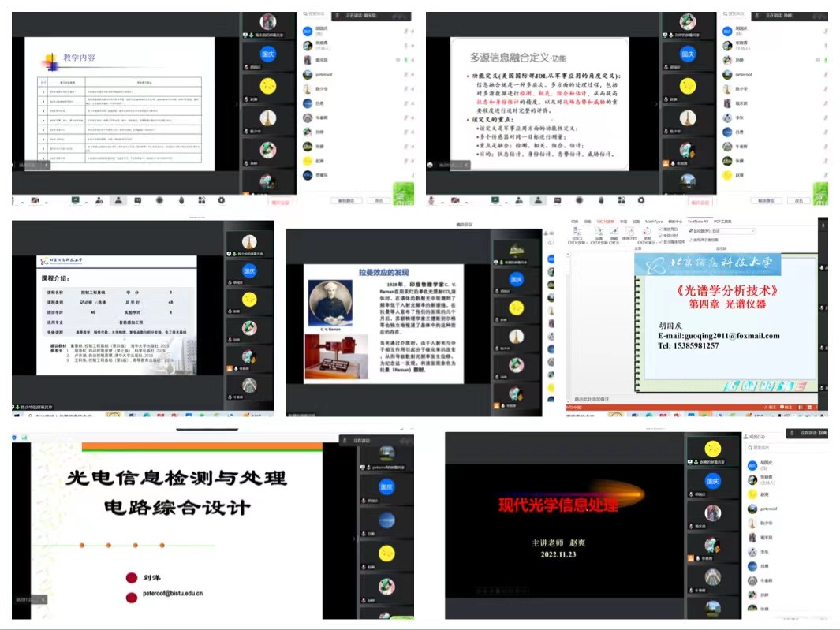840x630 pixels.
Task: Toggle 使用计时 checkbox in PowerPoint
Action: (660, 236)
